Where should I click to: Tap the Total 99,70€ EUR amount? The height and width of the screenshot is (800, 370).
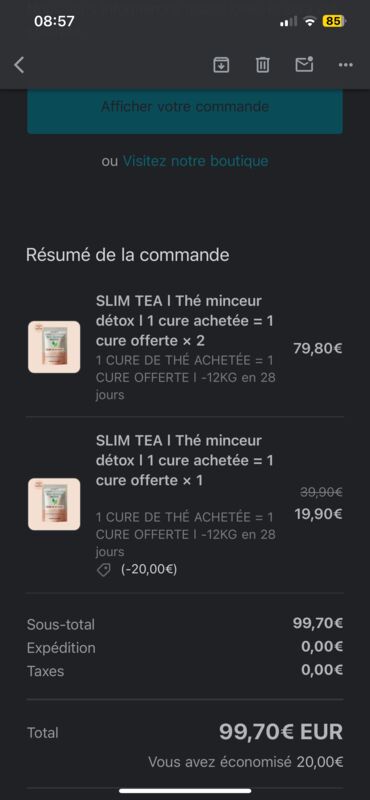pyautogui.click(x=281, y=732)
